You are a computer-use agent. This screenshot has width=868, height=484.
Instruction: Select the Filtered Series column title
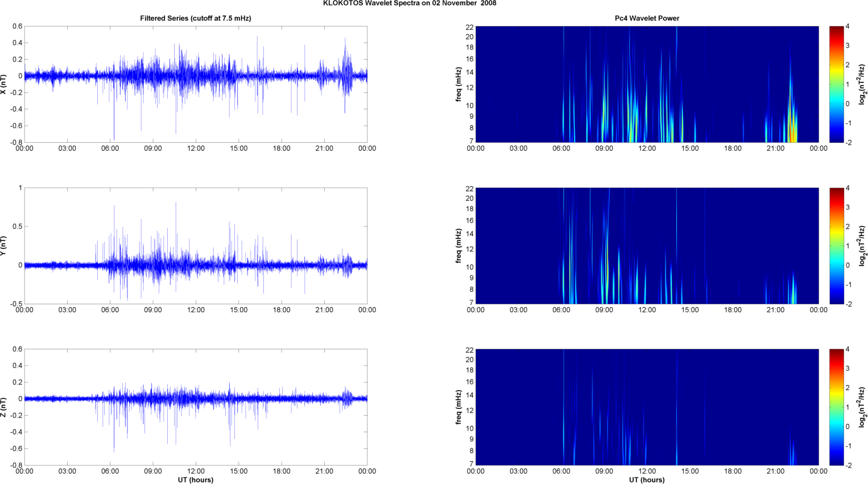pyautogui.click(x=195, y=18)
